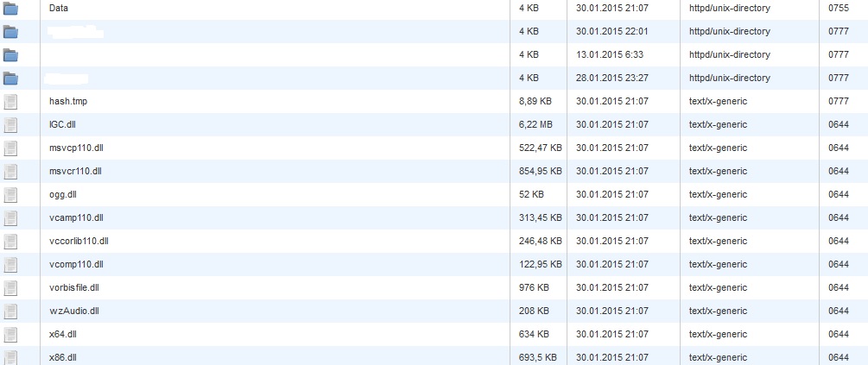
Task: Select the vcomp110.dll file name
Action: click(76, 264)
